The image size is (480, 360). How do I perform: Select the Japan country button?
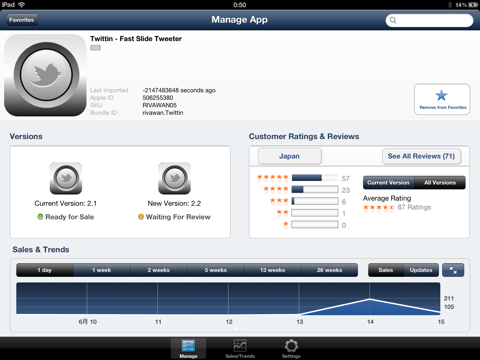[289, 156]
